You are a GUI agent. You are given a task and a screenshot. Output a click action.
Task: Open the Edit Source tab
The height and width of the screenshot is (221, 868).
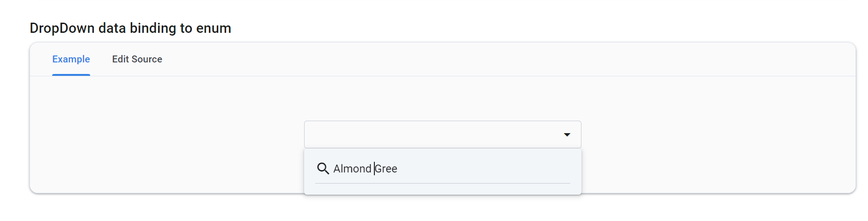pyautogui.click(x=137, y=59)
